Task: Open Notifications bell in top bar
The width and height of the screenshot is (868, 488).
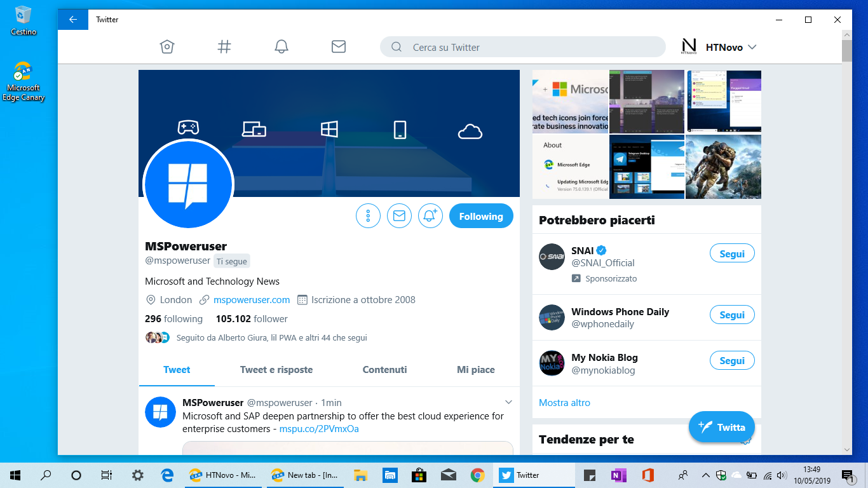Action: (x=281, y=47)
